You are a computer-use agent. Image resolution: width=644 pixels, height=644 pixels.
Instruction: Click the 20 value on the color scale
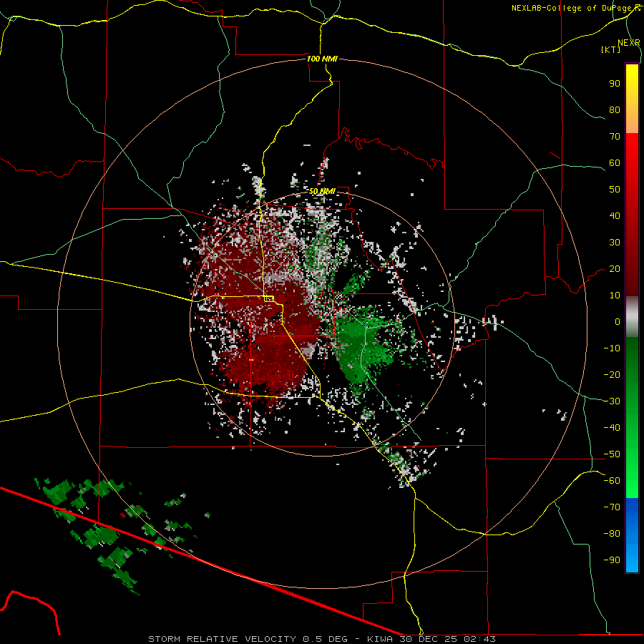(615, 269)
